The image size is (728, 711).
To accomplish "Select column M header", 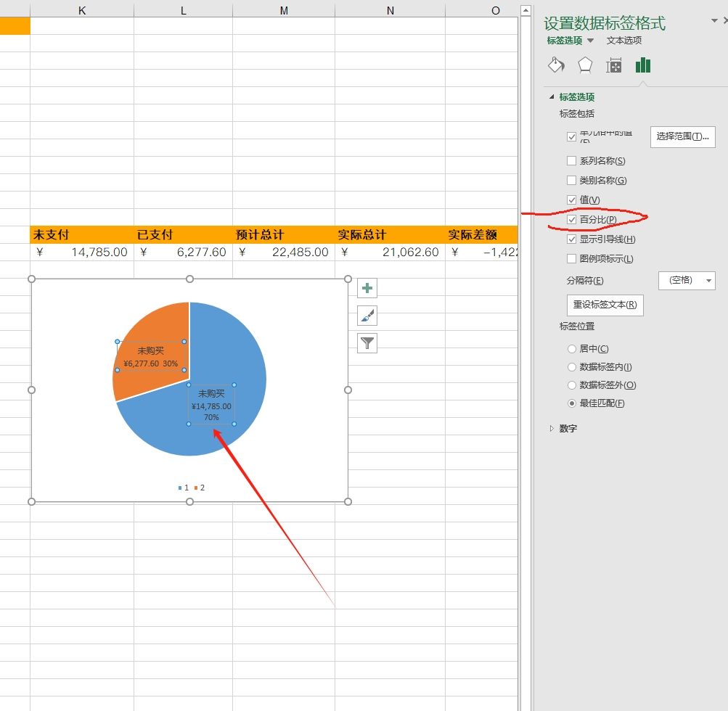I will (x=284, y=10).
